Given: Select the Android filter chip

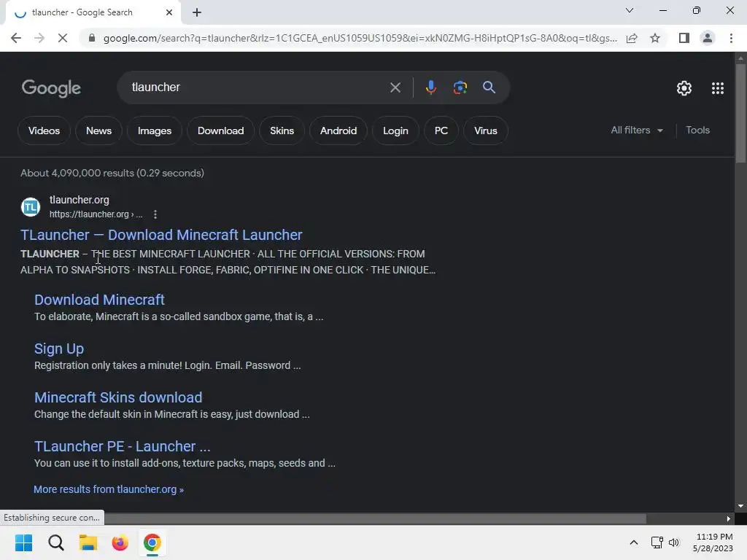Looking at the screenshot, I should pyautogui.click(x=338, y=131).
